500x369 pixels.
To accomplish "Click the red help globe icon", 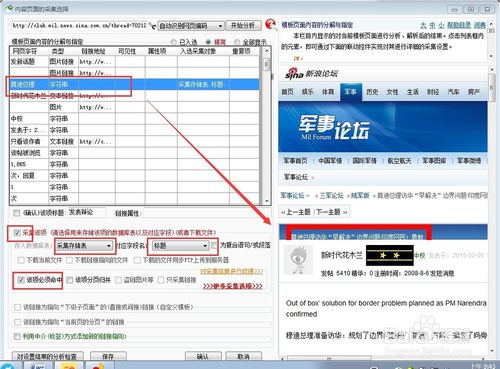I will pyautogui.click(x=271, y=24).
